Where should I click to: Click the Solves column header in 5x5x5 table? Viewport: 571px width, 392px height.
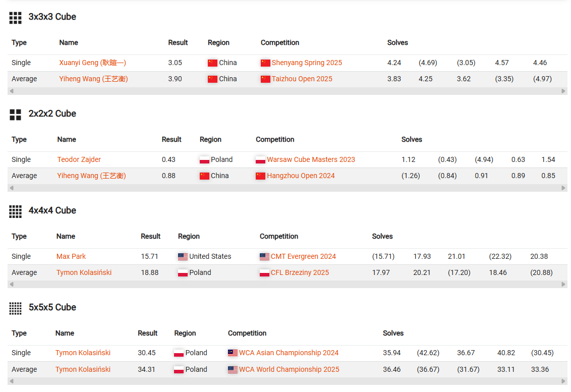coord(393,333)
